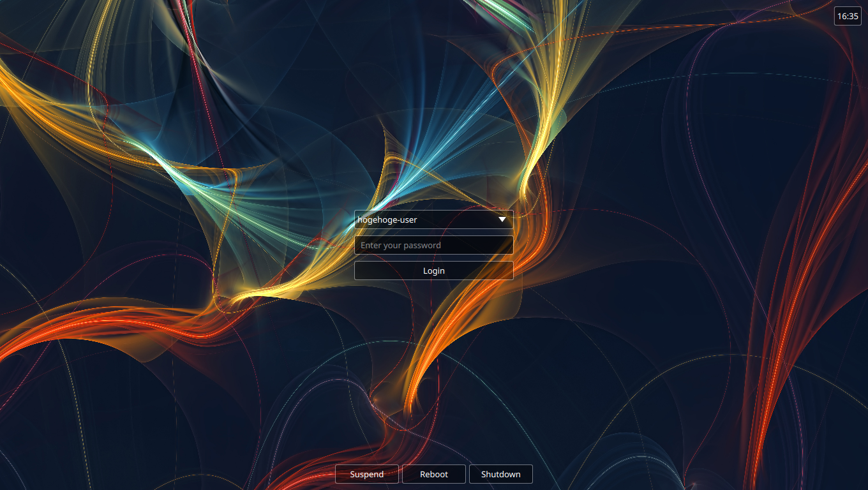Open the hogehoge-user account dropdown
Image resolution: width=868 pixels, height=490 pixels.
(x=434, y=219)
